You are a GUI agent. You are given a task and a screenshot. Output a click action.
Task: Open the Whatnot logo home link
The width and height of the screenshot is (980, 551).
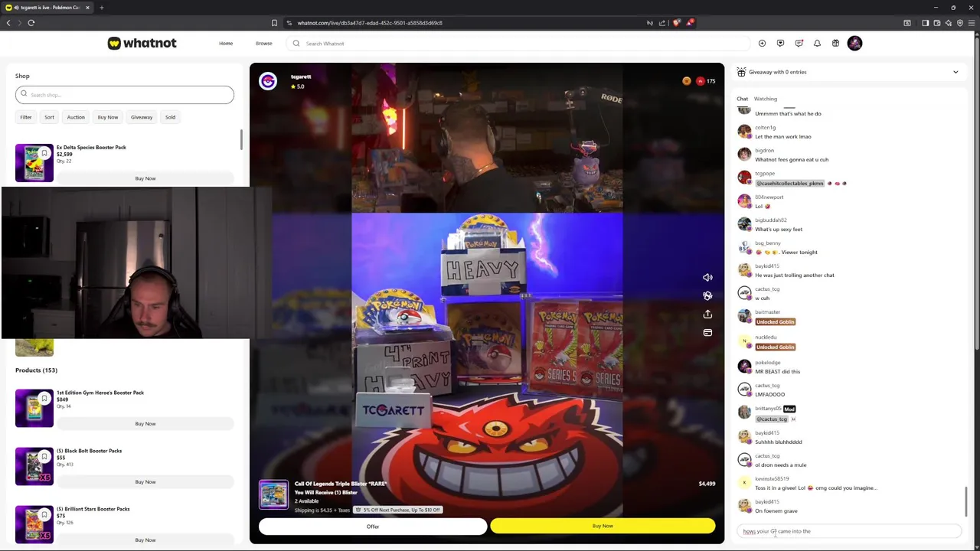point(142,44)
